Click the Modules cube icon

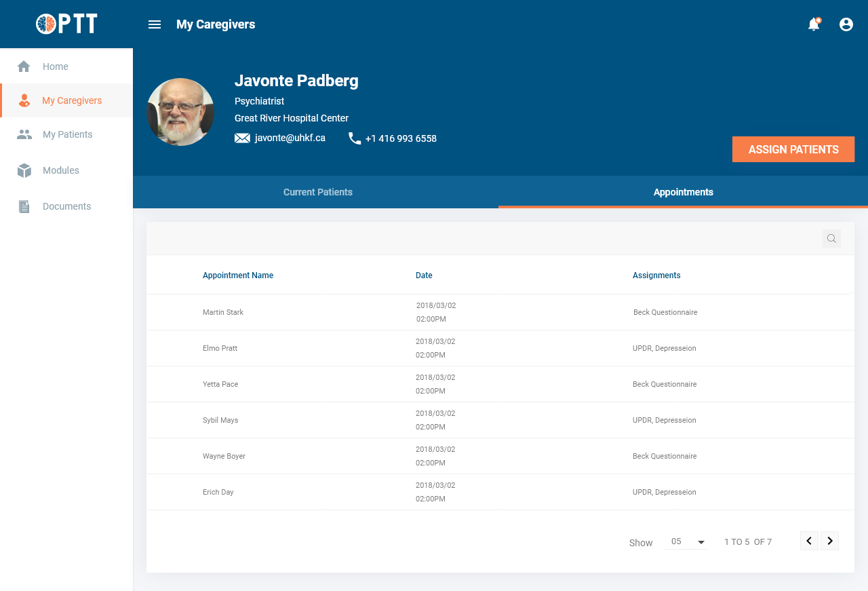[x=24, y=170]
